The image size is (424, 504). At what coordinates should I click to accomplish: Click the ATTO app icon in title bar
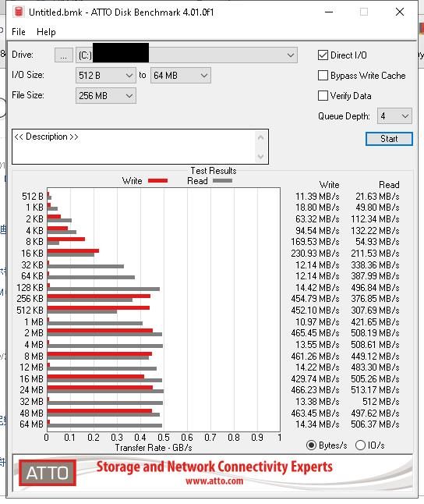19,12
